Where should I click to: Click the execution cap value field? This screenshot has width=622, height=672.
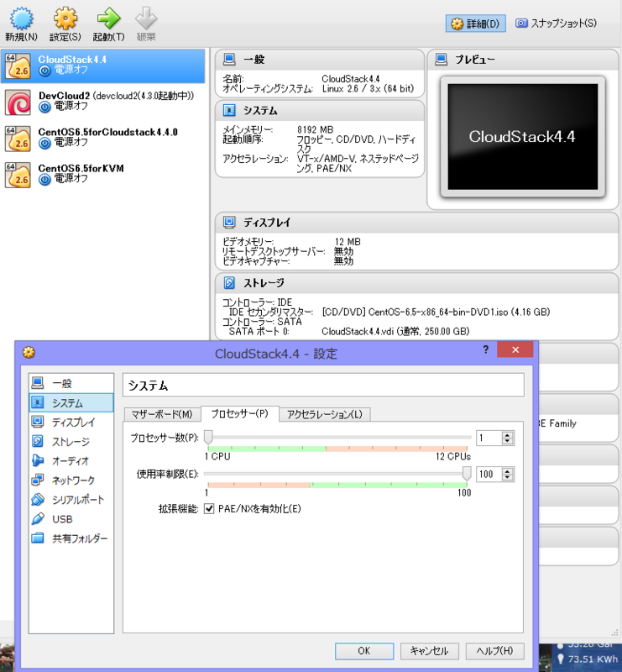click(489, 474)
